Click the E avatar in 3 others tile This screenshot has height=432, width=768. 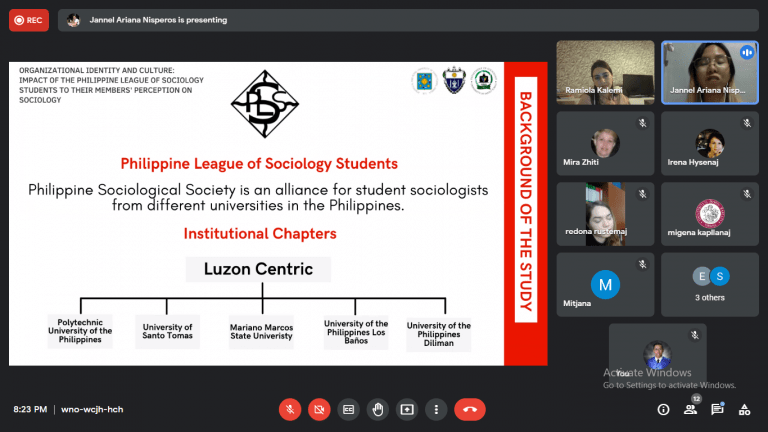[x=701, y=277]
